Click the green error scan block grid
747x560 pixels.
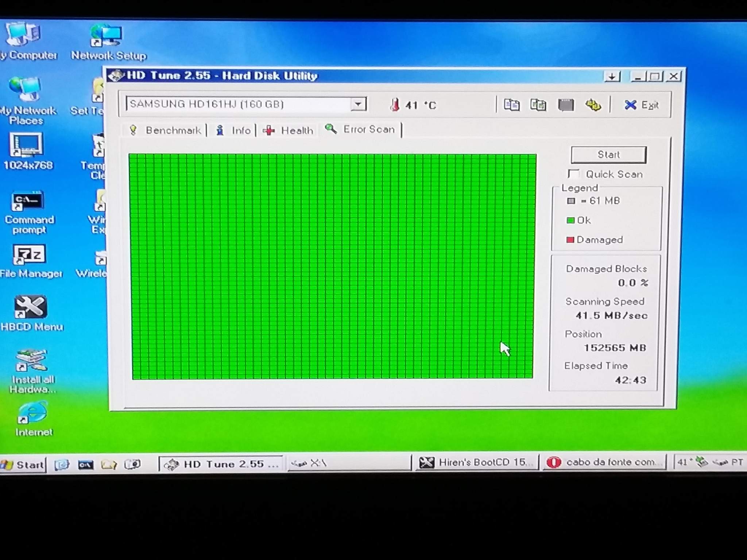click(332, 267)
